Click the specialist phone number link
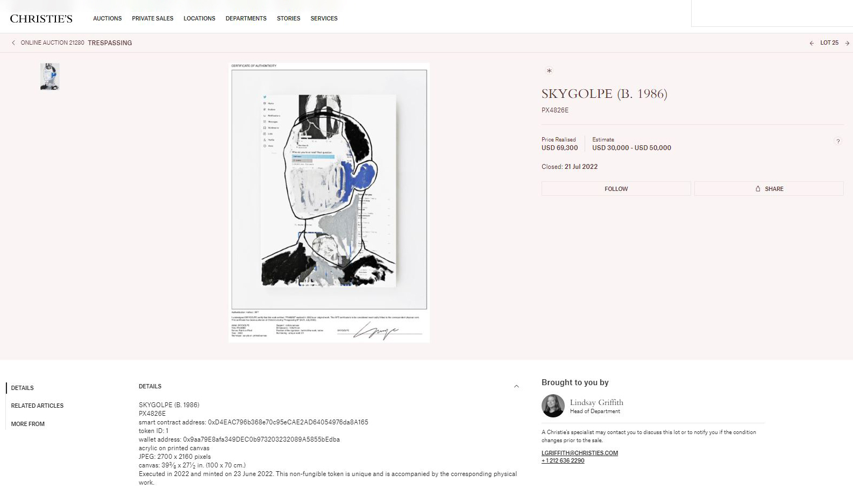The width and height of the screenshot is (853, 504). (x=563, y=460)
